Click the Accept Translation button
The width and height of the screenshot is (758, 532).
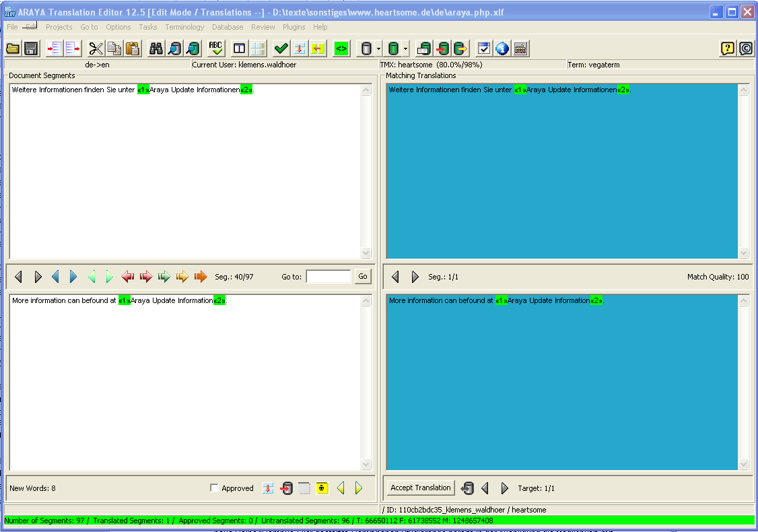pos(421,488)
